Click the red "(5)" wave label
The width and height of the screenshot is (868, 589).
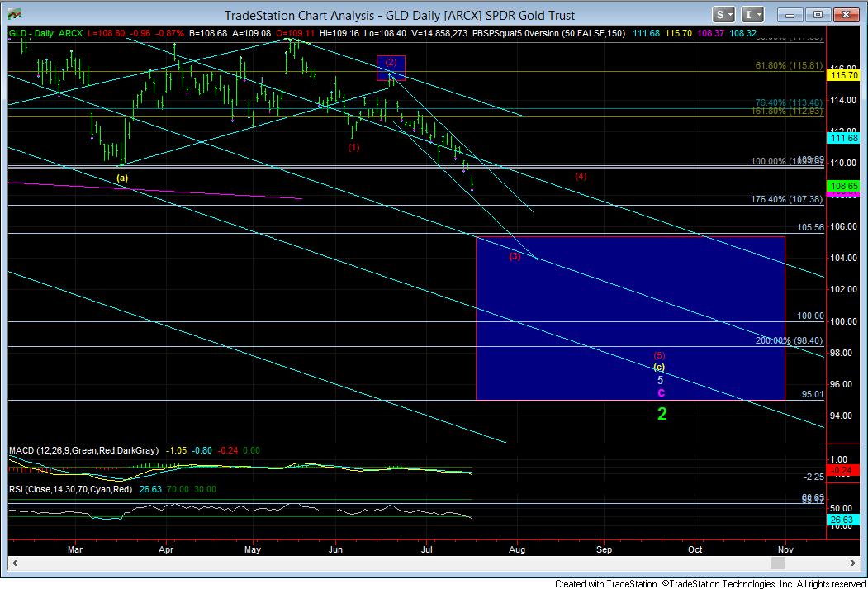[659, 355]
